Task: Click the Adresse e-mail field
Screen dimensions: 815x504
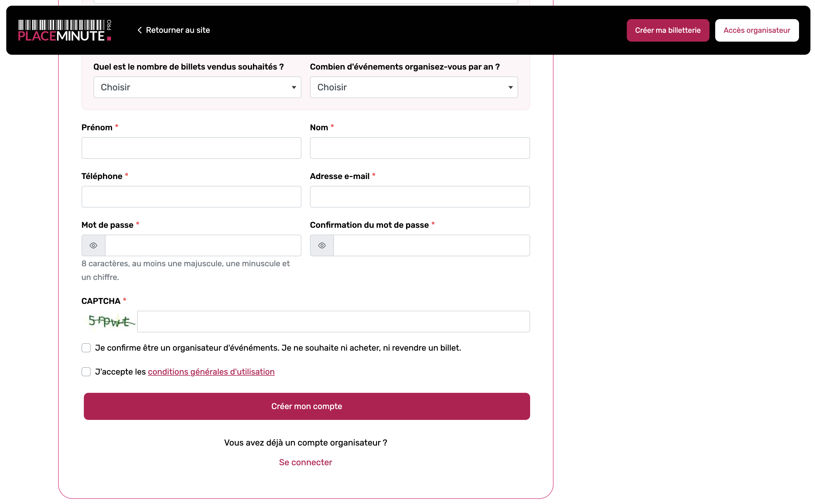Action: (419, 197)
